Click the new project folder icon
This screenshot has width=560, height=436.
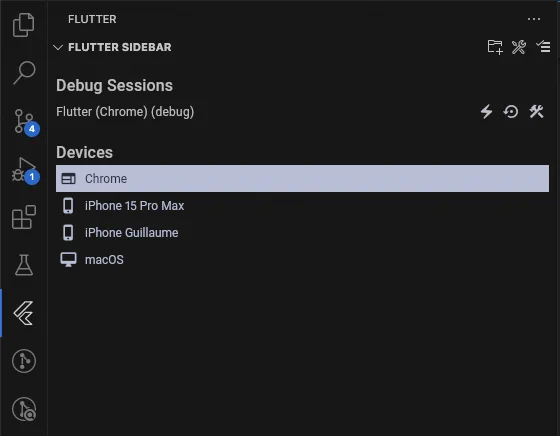click(x=495, y=47)
